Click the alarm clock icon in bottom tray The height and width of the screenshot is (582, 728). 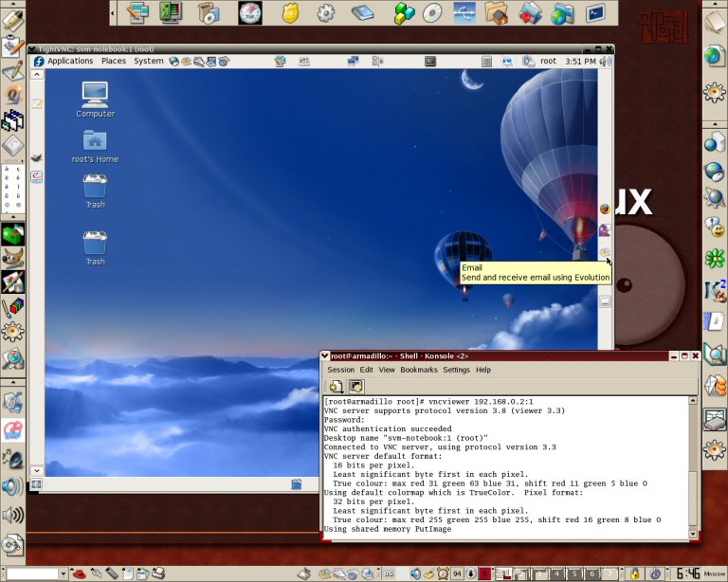pos(443,574)
